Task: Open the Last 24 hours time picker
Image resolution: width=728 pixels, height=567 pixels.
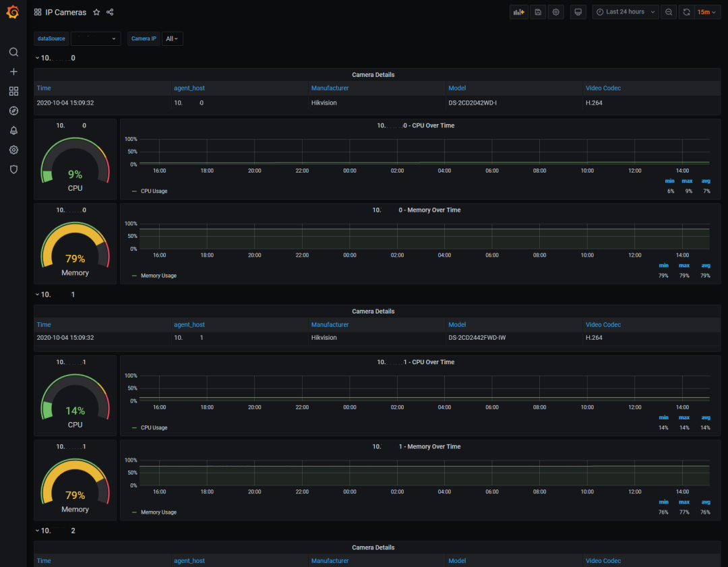Action: coord(626,12)
